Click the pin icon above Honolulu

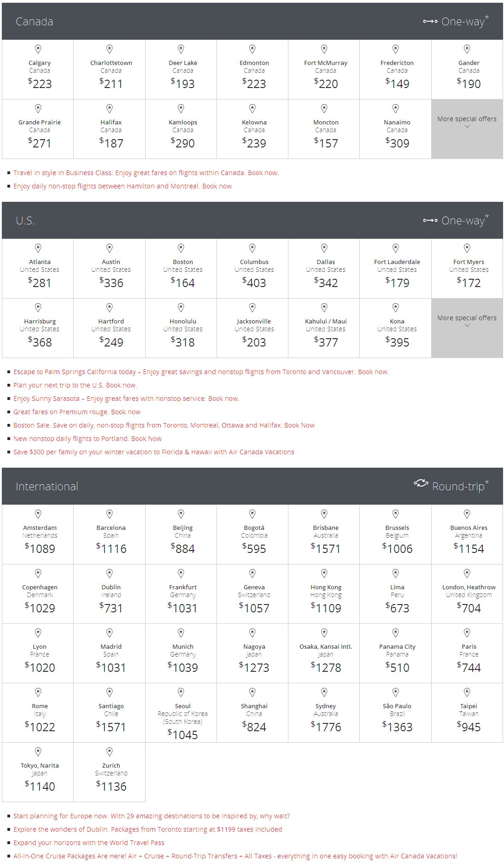(x=181, y=307)
